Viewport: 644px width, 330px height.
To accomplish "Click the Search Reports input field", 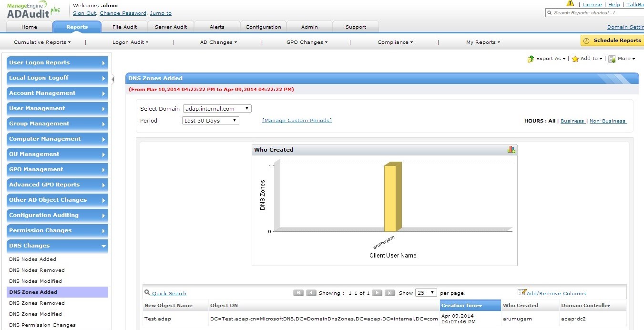I will tap(596, 13).
